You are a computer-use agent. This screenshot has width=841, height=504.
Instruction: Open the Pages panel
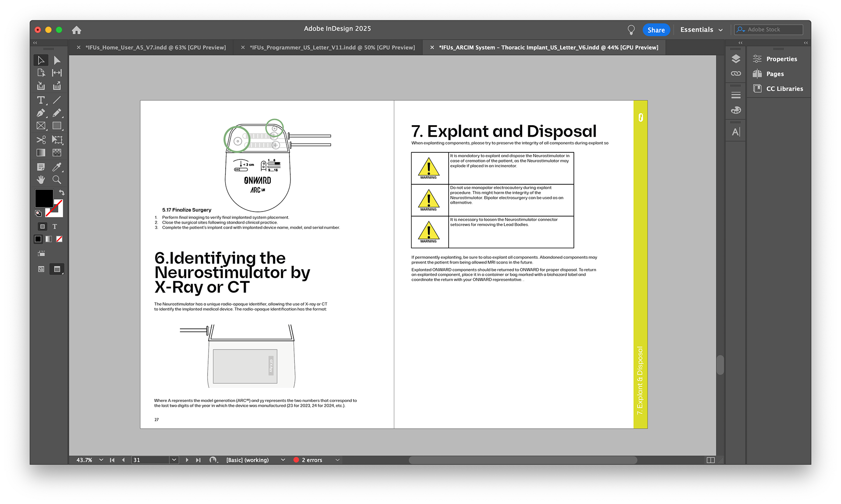point(769,74)
